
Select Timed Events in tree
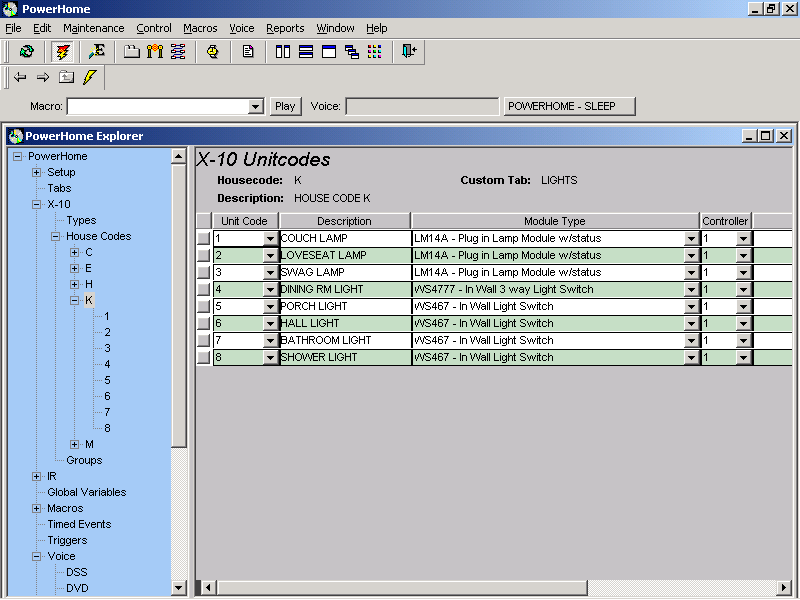pos(79,524)
